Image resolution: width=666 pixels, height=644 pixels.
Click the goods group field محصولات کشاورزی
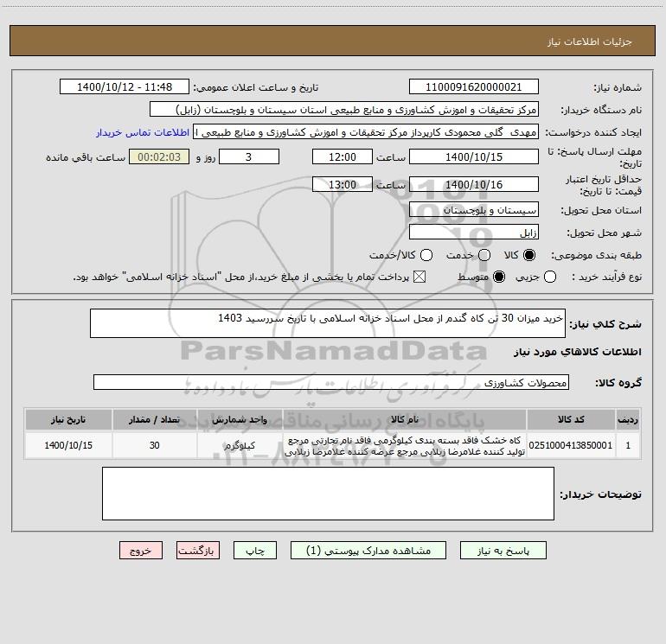pyautogui.click(x=331, y=382)
